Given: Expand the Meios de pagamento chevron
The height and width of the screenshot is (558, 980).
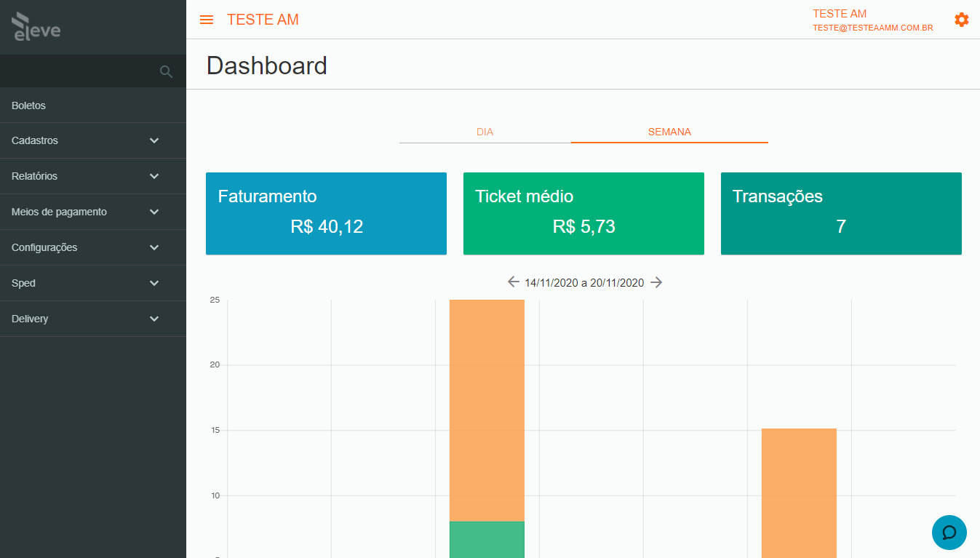Looking at the screenshot, I should pos(154,212).
